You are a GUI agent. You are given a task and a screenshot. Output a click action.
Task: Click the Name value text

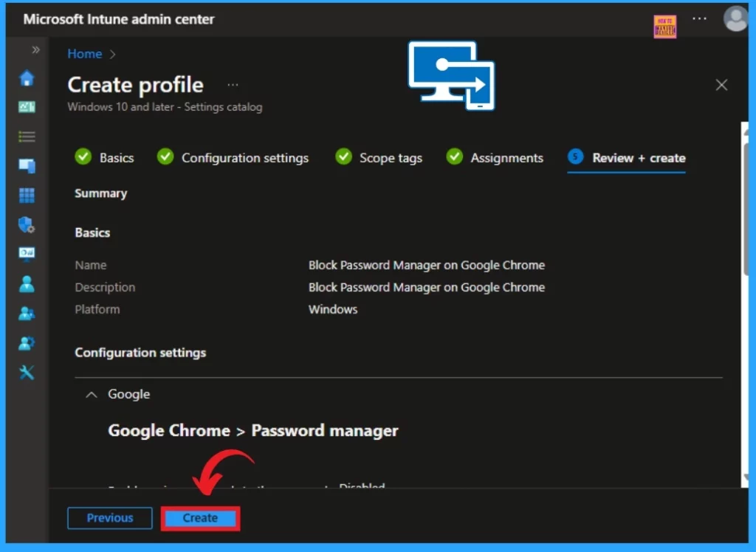427,265
